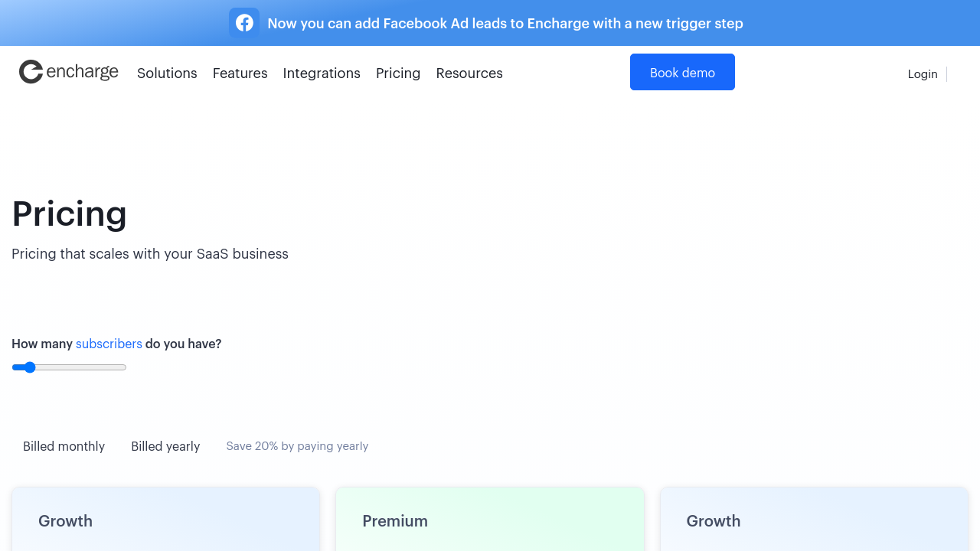Viewport: 980px width, 551px height.
Task: Open the Facebook Ad leads announcement text
Action: click(505, 24)
